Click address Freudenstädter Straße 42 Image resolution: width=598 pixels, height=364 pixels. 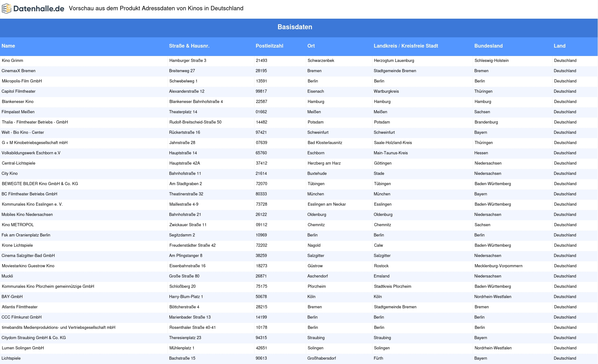(192, 245)
